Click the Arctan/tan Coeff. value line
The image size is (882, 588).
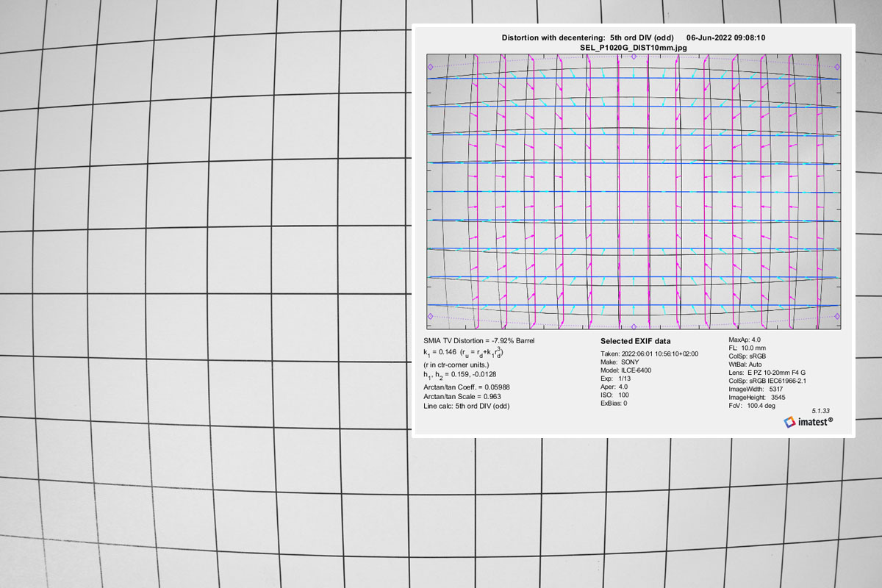point(467,387)
